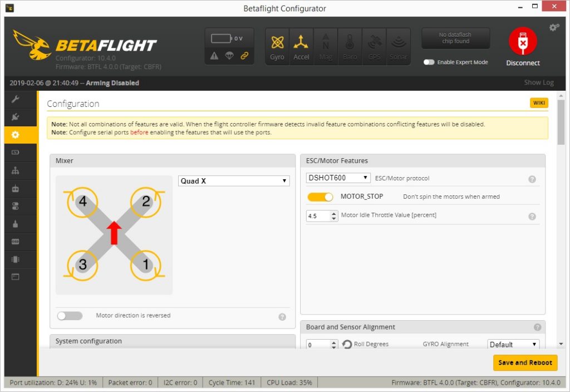
Task: Click the scrollbar down arrow
Action: pyautogui.click(x=561, y=344)
